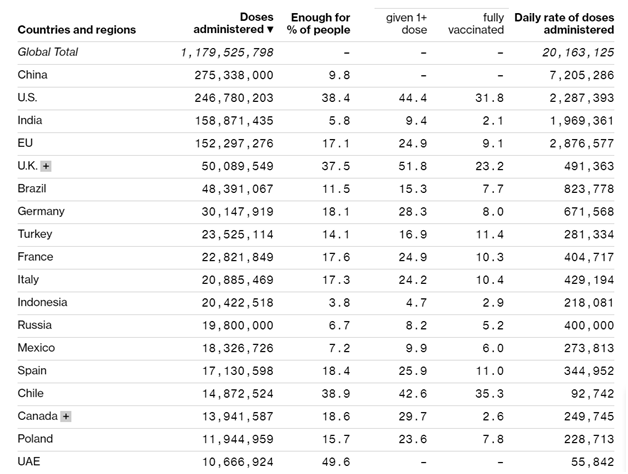Select the Global Total row label

(48, 52)
